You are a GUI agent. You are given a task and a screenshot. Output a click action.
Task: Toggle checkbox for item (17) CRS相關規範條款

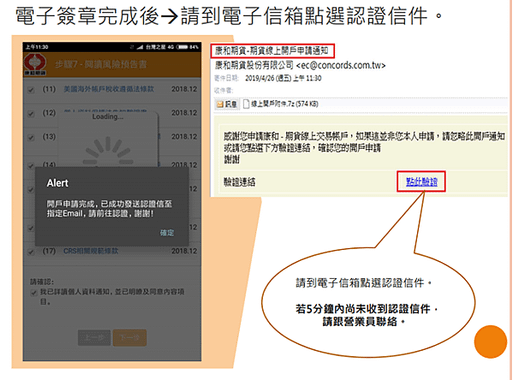(31, 251)
